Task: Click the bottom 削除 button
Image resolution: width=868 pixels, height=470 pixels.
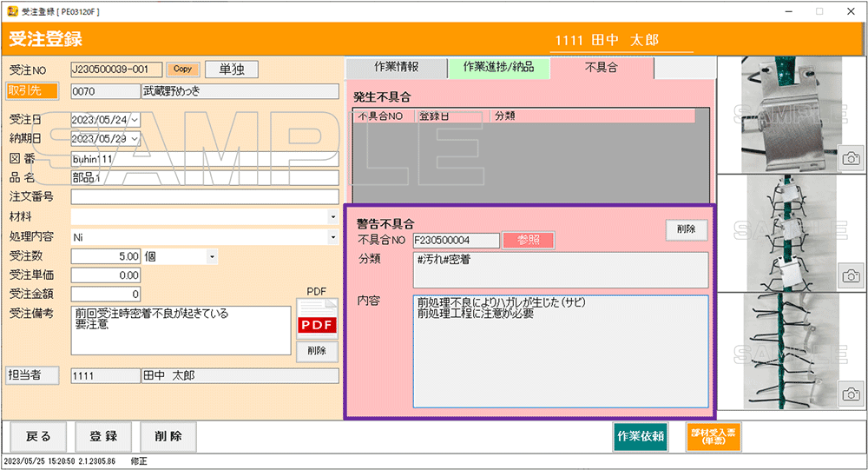Action: [168, 437]
